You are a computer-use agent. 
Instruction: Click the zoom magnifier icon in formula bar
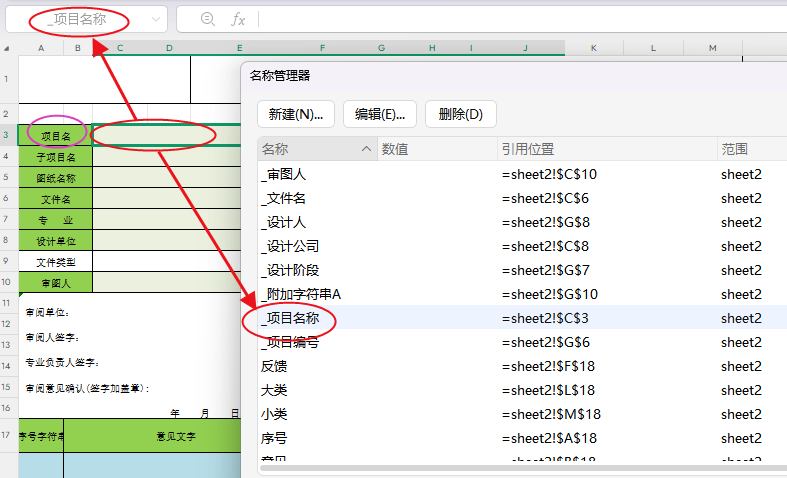click(x=207, y=19)
